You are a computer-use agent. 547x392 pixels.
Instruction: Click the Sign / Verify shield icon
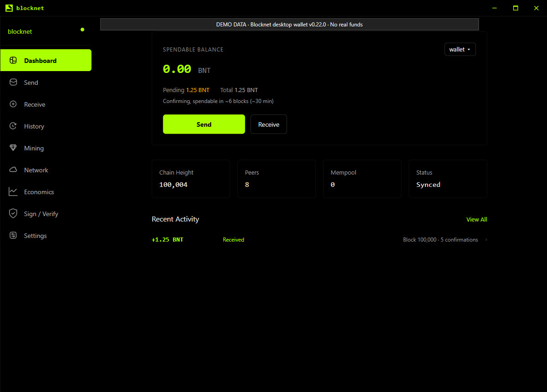point(13,214)
